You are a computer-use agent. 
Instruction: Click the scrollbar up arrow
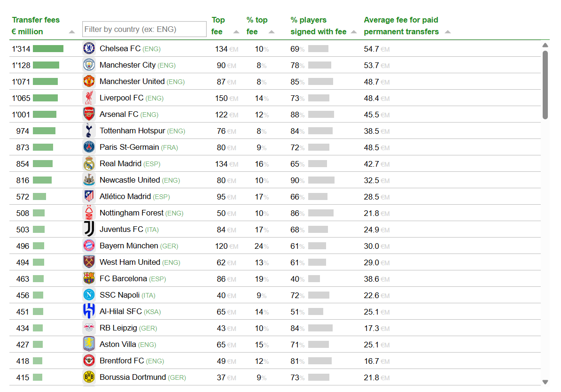[x=545, y=45]
